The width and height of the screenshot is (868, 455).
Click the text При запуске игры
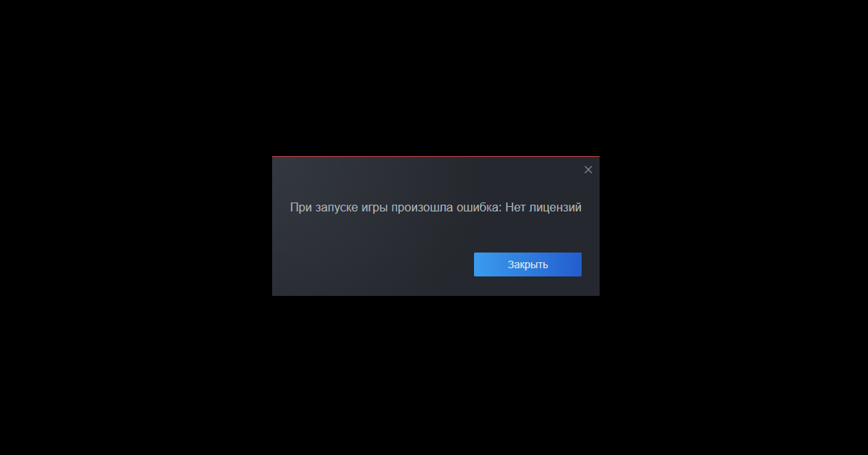pos(339,208)
